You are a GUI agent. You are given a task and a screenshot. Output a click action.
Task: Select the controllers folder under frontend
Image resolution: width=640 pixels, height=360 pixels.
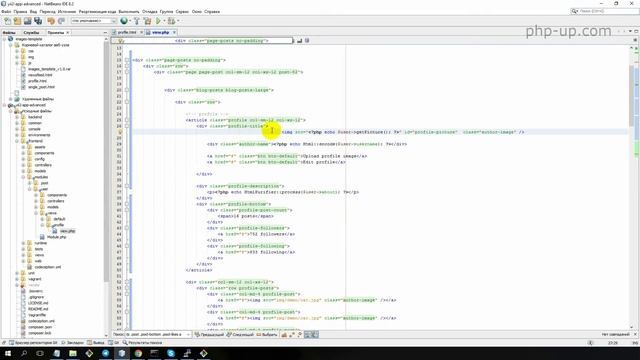[x=43, y=165]
